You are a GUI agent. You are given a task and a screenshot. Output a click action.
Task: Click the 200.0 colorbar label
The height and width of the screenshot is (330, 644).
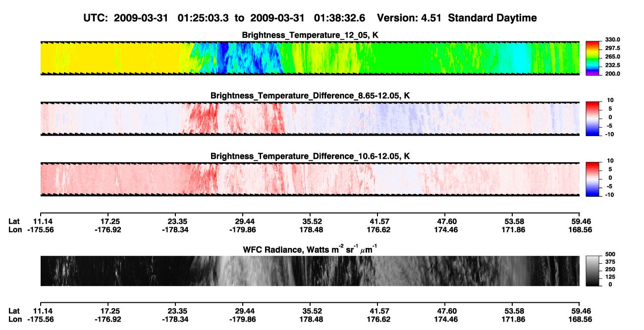point(612,74)
